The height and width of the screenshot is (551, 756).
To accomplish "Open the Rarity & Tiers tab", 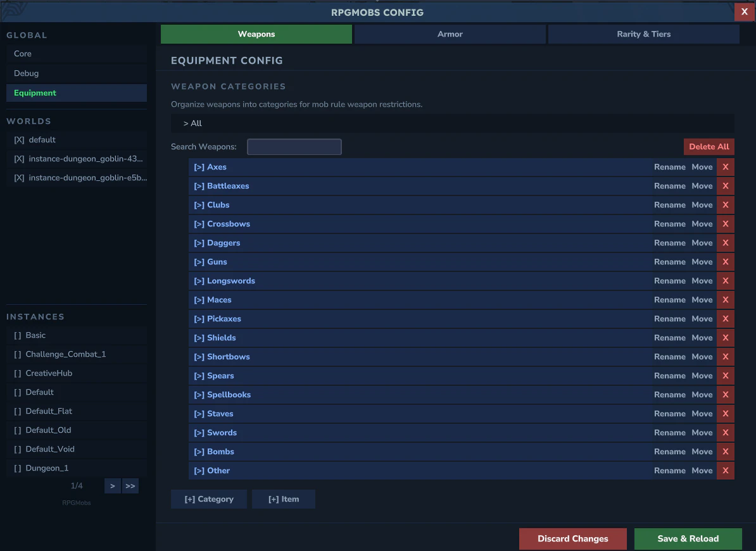I will [x=643, y=34].
